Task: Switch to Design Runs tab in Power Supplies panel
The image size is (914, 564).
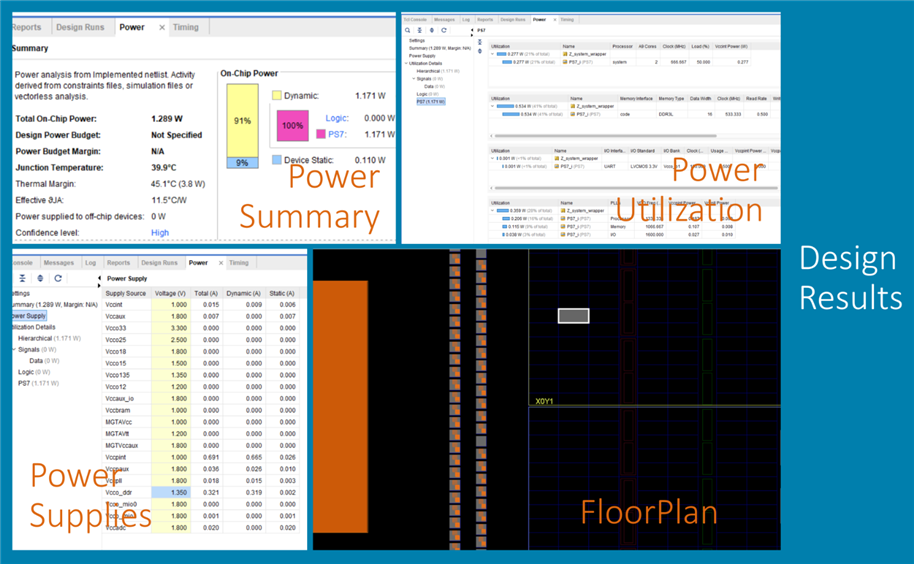Action: (x=158, y=263)
